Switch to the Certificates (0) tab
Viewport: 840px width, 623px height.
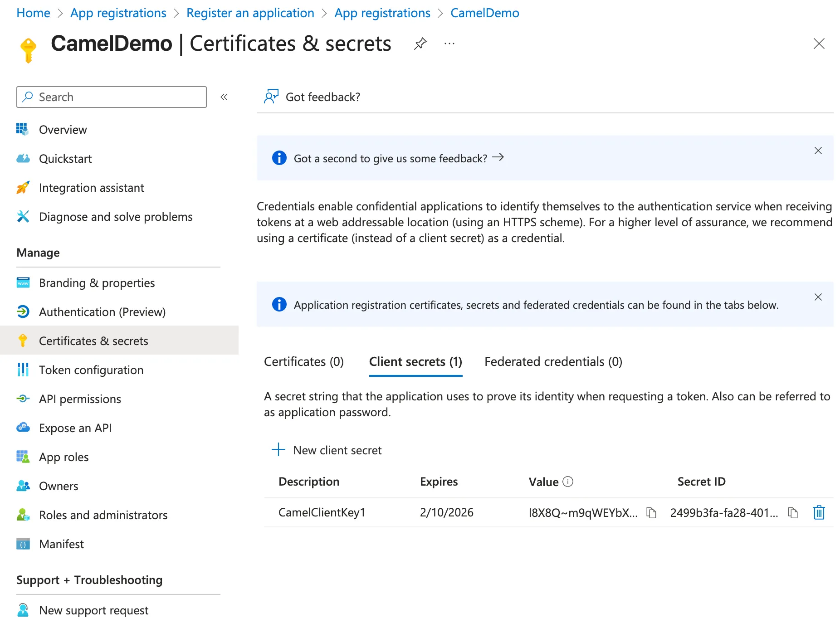303,362
